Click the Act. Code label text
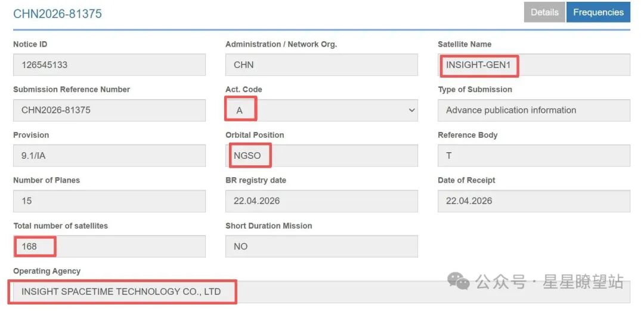Image resolution: width=644 pixels, height=311 pixels. (x=244, y=90)
